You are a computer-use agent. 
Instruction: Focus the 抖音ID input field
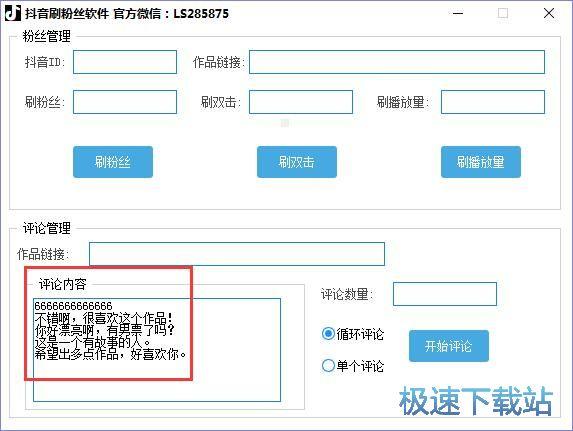125,62
